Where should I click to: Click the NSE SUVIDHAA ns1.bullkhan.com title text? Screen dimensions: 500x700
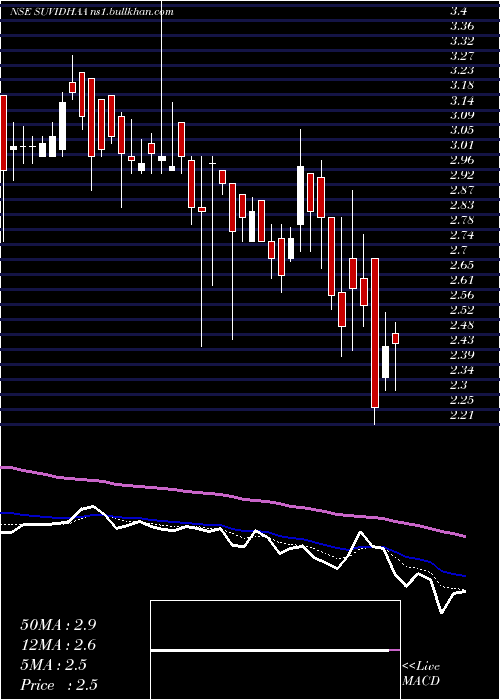92,12
